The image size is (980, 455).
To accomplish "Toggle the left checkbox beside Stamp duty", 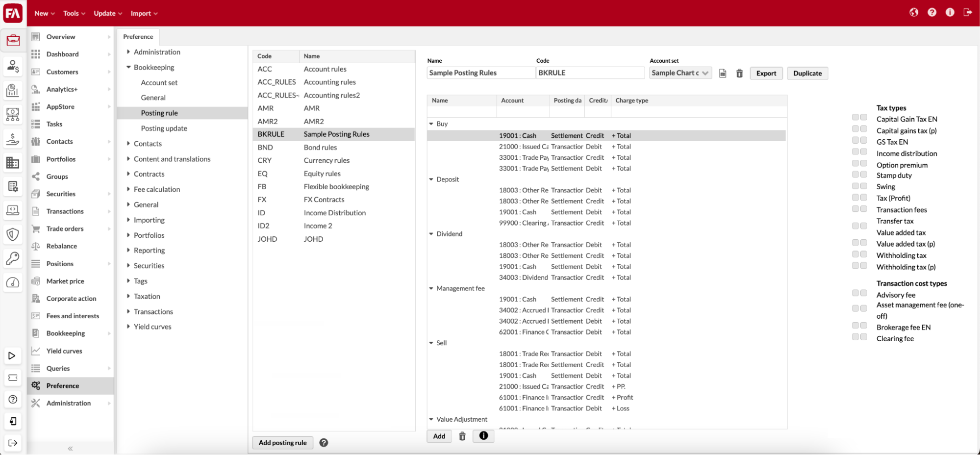I will 855,175.
